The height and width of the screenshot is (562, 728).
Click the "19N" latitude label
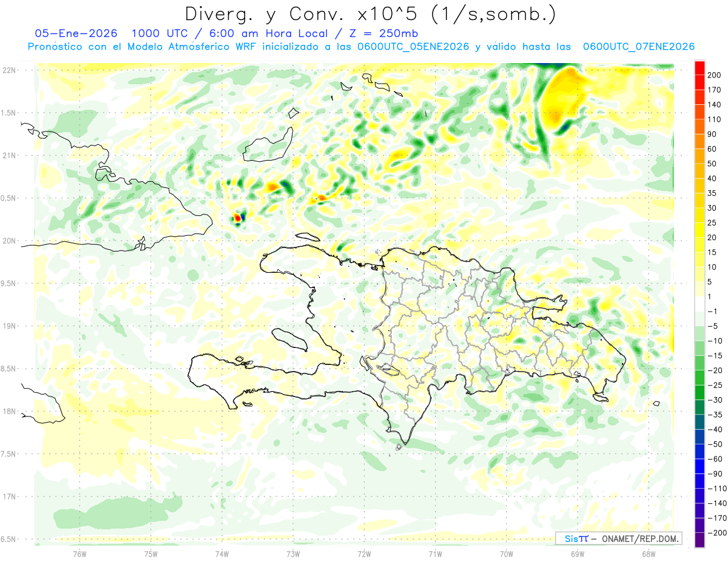(x=9, y=326)
